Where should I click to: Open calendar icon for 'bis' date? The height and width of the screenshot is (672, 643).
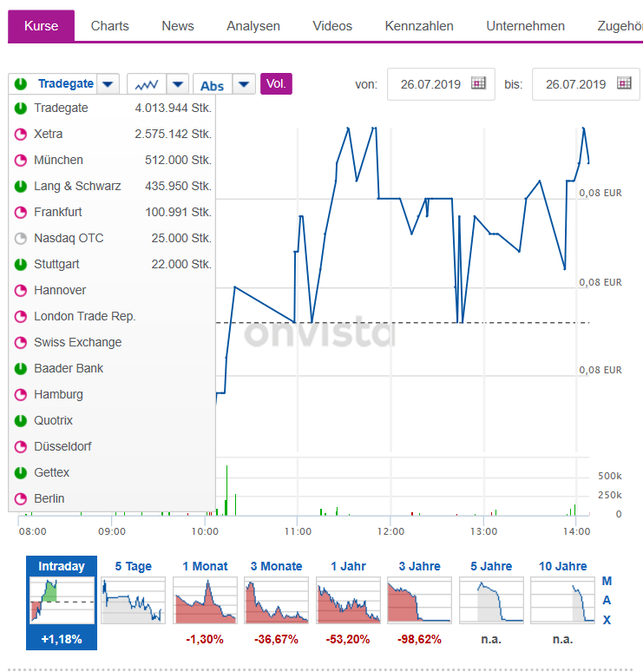click(624, 83)
